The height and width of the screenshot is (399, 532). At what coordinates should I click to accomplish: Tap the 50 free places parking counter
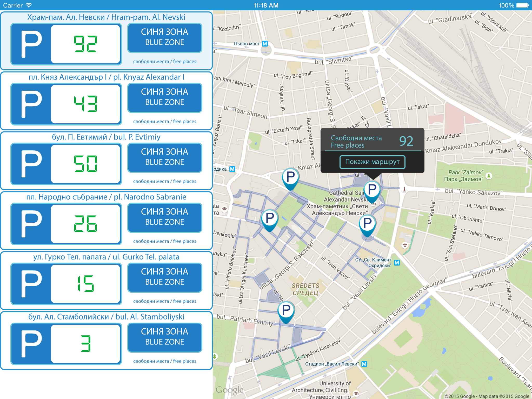pos(86,164)
